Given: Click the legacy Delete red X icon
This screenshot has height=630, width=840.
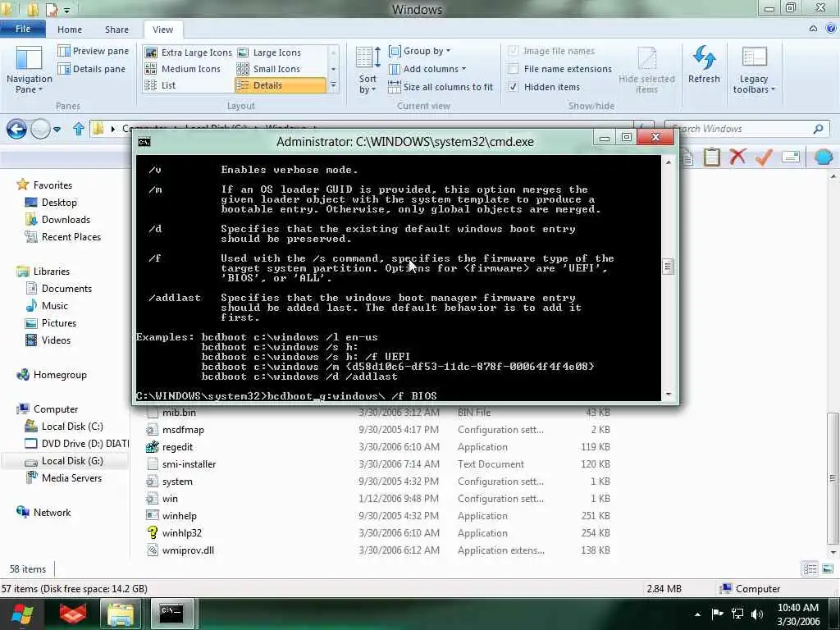Looking at the screenshot, I should coord(737,157).
